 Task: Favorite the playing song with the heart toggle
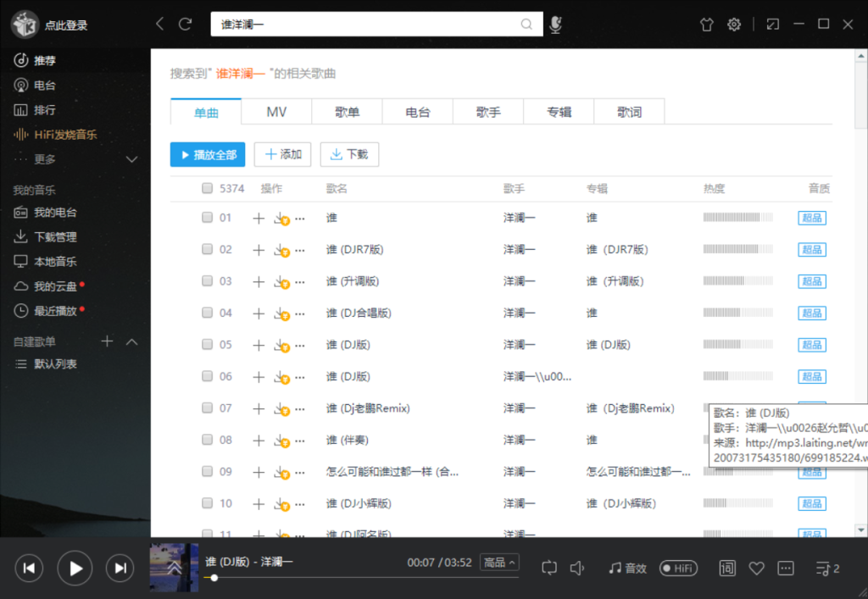tap(757, 568)
